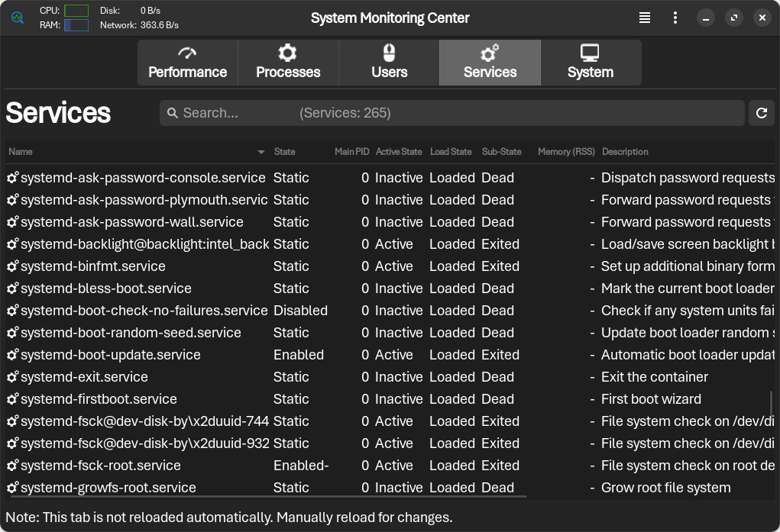Open the Users tab
This screenshot has width=780, height=532.
click(x=389, y=63)
